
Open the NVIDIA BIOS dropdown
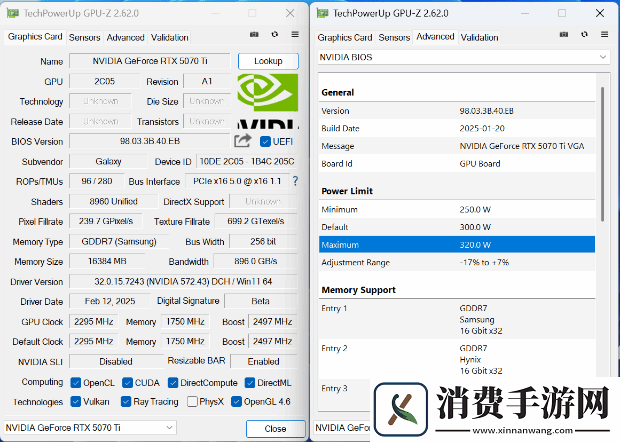click(462, 57)
